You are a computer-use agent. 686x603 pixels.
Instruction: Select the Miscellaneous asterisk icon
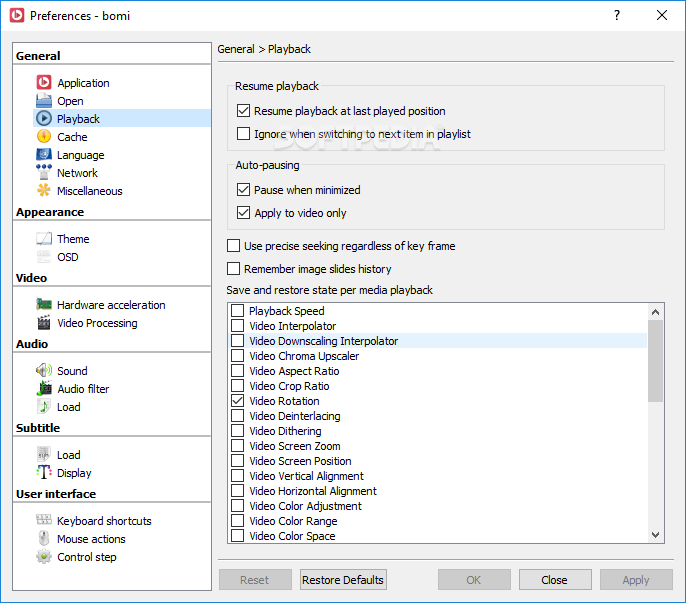[44, 190]
